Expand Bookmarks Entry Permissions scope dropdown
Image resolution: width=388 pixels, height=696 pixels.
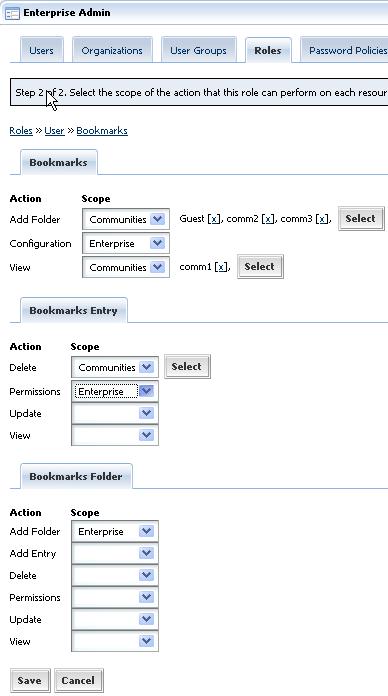coord(115,392)
